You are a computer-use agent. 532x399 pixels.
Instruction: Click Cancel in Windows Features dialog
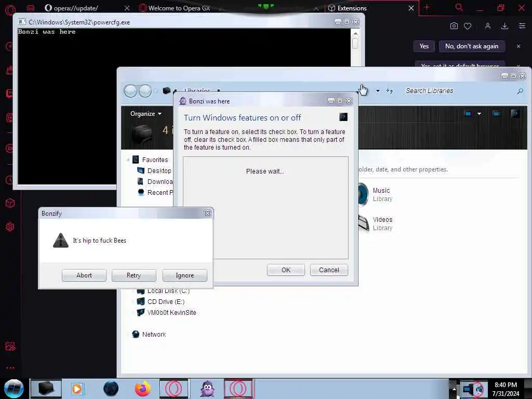[329, 270]
